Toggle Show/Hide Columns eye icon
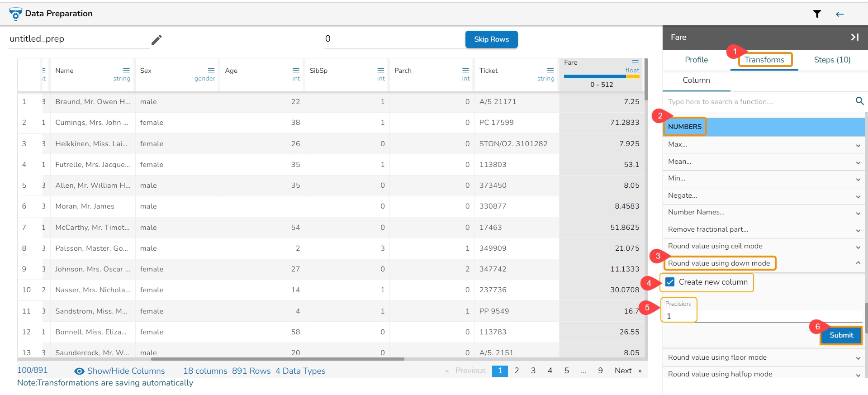Screen dimensions: 868x395 [x=79, y=371]
